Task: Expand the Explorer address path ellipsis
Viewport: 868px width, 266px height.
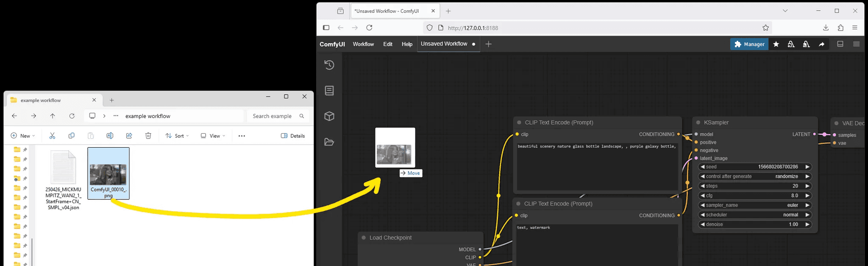Action: click(116, 116)
